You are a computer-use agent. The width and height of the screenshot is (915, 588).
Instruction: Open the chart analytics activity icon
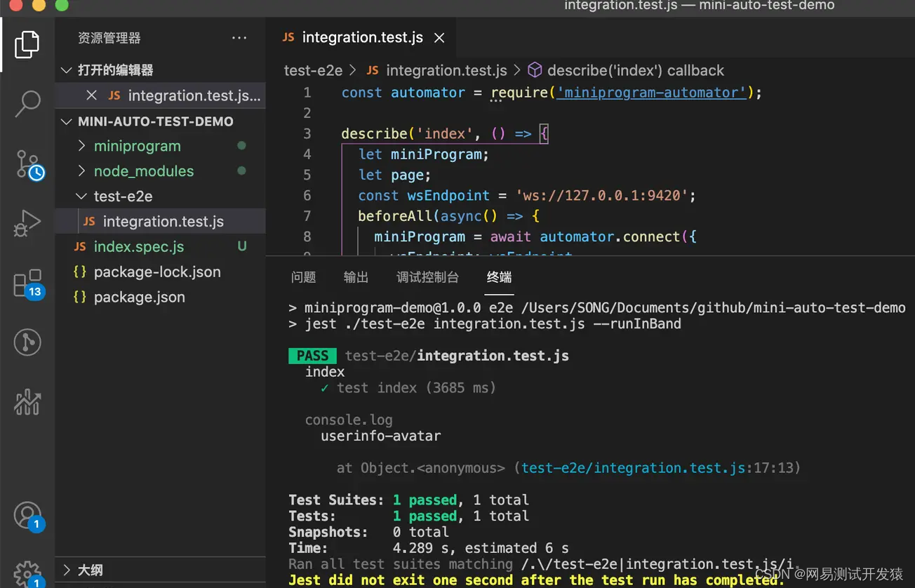[27, 401]
